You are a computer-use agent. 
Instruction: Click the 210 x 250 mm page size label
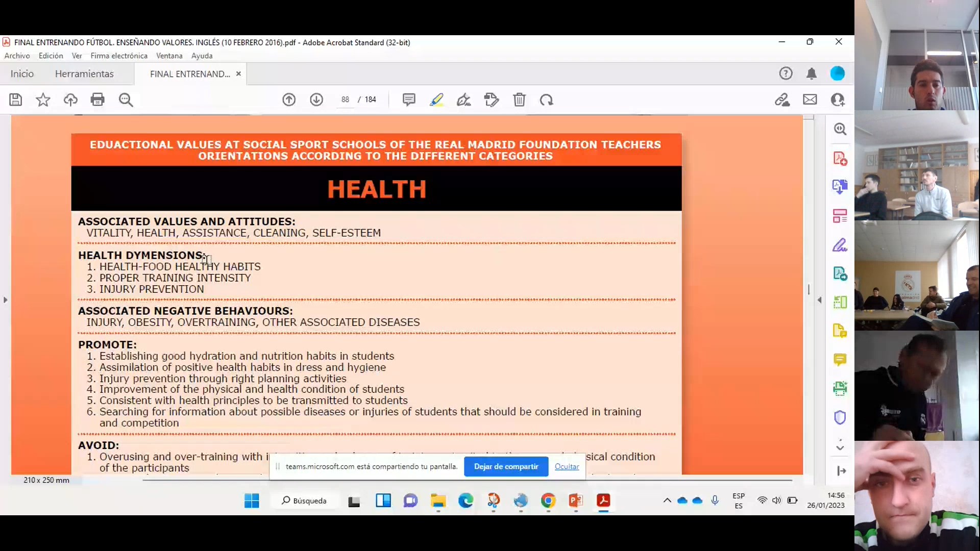[46, 480]
